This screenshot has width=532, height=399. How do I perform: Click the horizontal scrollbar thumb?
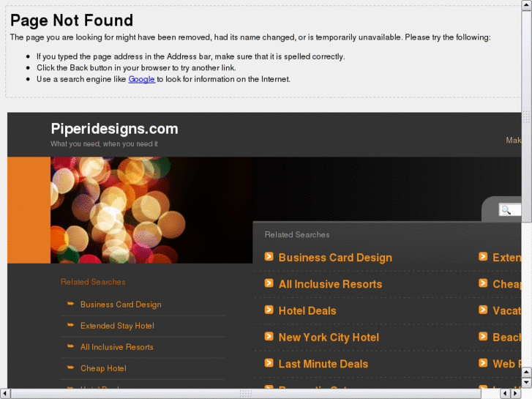tap(246, 394)
